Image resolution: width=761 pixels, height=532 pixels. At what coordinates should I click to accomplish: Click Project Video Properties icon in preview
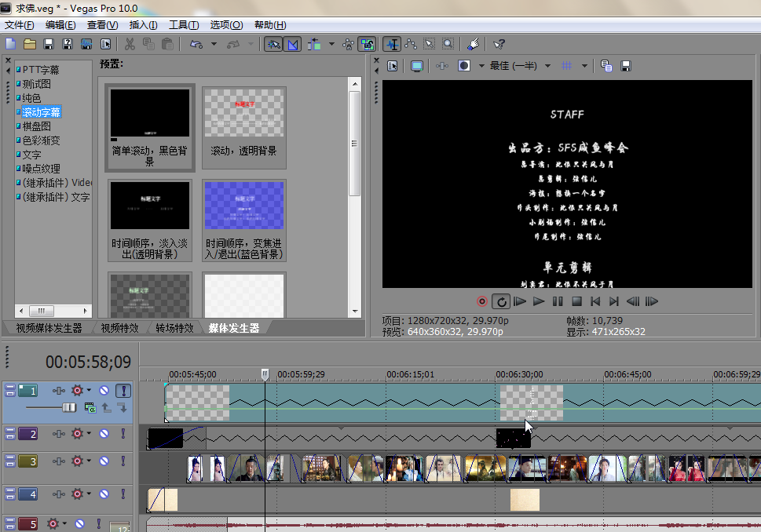tap(392, 65)
